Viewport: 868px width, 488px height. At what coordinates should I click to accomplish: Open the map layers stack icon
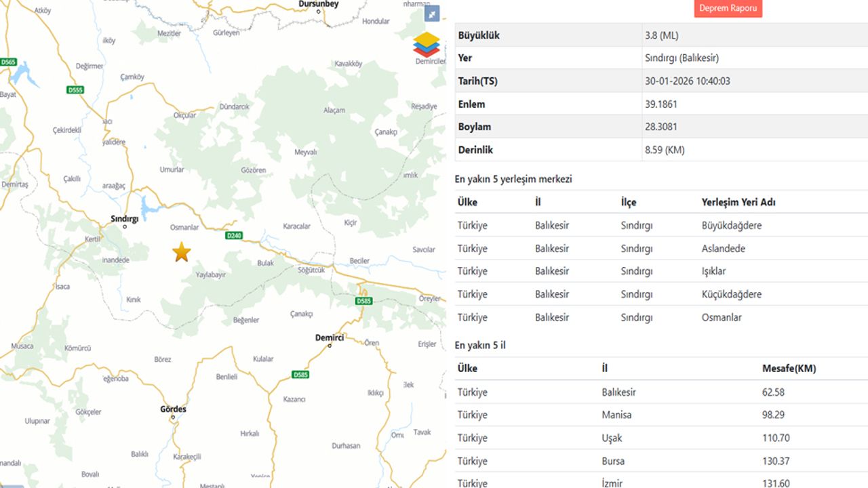point(426,44)
